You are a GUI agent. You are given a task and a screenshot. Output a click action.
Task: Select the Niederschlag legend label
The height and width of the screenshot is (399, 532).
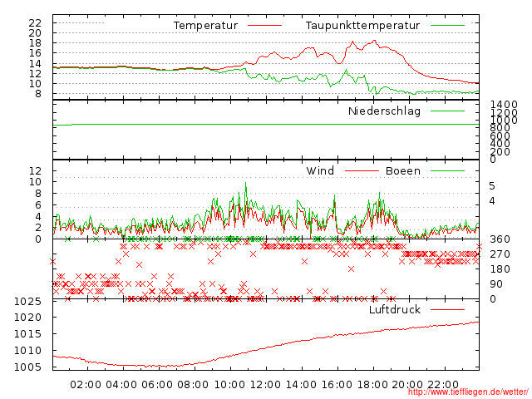(384, 111)
